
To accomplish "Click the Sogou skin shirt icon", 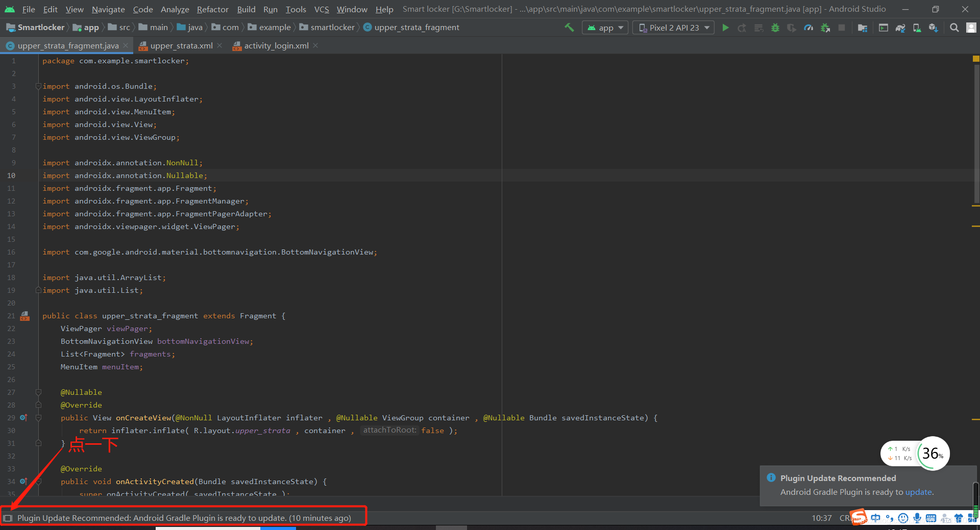I will [959, 518].
